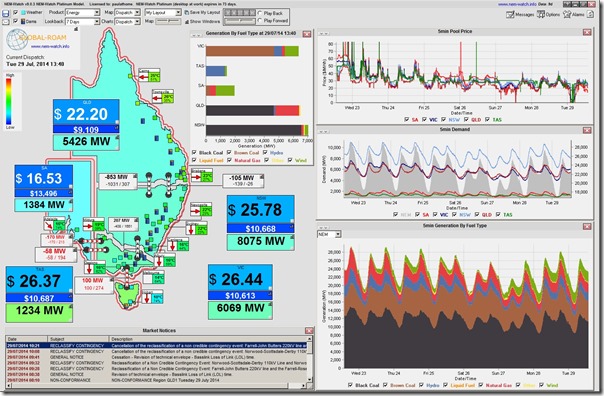This screenshot has height=396, width=604.
Task: Click www.nem-watch.info link in title bar
Action: [517, 4]
